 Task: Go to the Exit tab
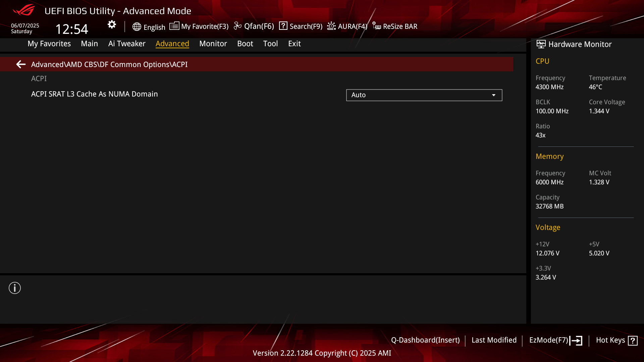(294, 44)
